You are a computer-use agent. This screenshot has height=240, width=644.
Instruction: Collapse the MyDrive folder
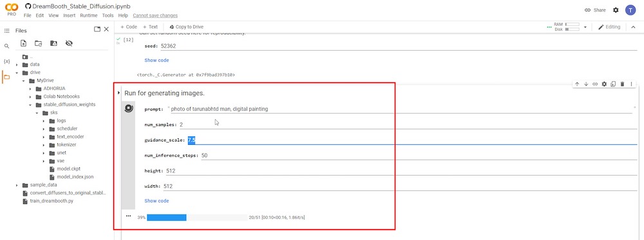click(24, 80)
